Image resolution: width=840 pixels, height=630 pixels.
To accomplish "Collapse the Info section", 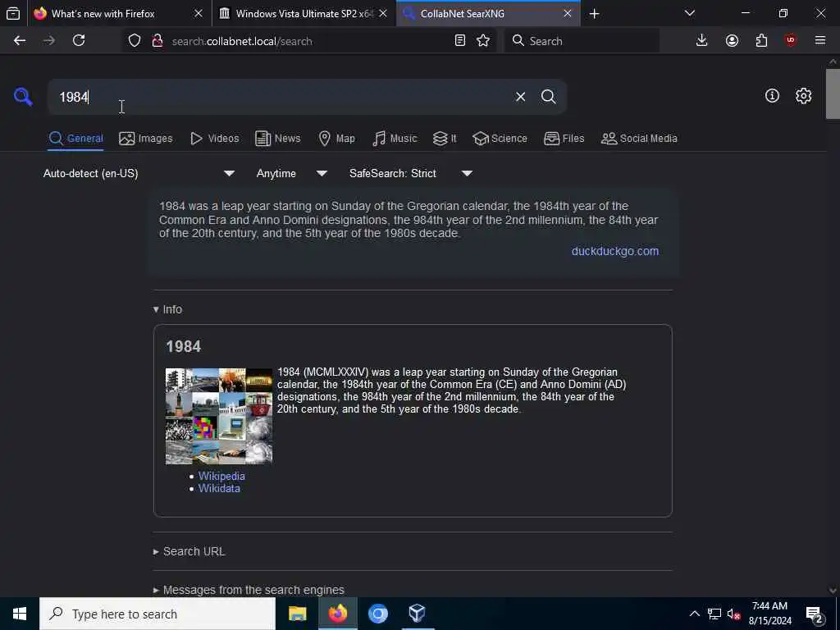I will coord(167,309).
